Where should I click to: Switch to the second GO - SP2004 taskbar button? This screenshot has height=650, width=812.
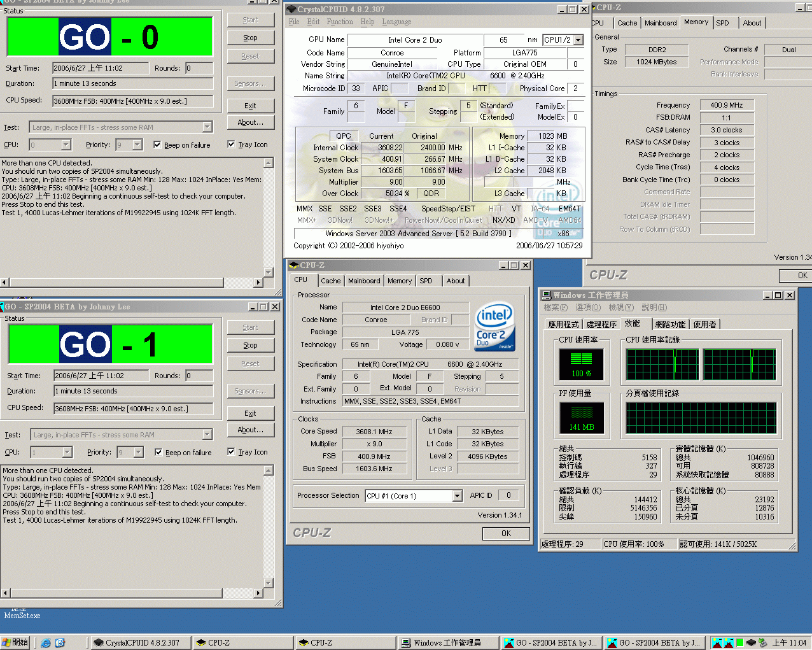[654, 642]
